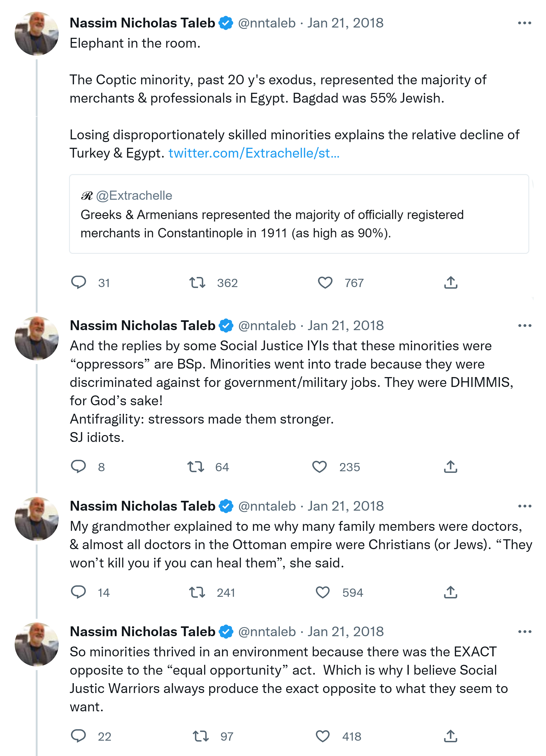Like the grandmother tweet with 594 likes
Viewport: 546px width, 756px height.
pos(323,592)
